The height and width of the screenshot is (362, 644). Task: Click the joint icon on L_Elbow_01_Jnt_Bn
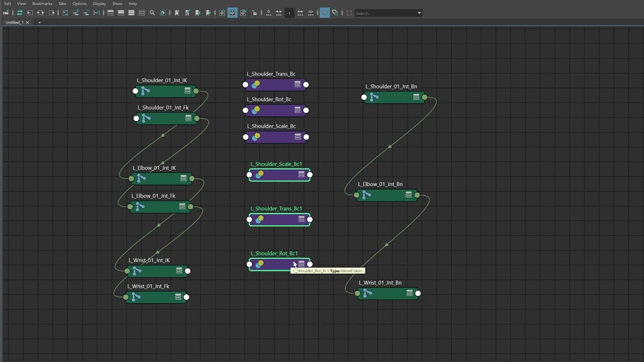366,195
